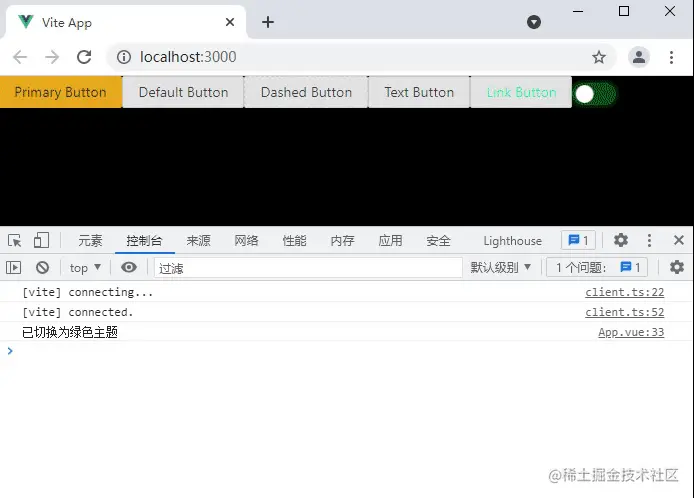The height and width of the screenshot is (498, 694).
Task: Click the Link Button
Action: pos(521,92)
